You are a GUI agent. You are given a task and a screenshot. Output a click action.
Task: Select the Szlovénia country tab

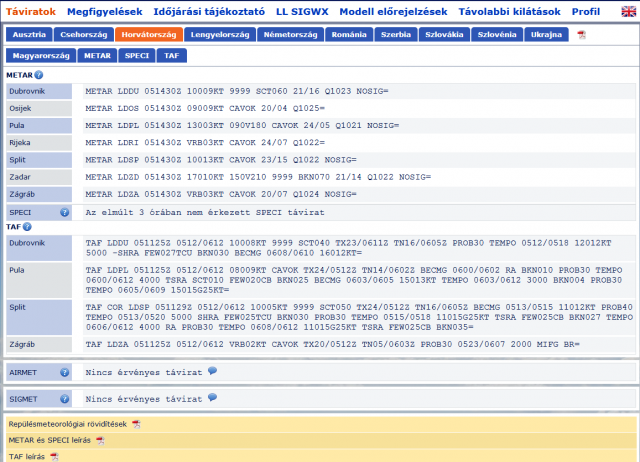pyautogui.click(x=497, y=35)
